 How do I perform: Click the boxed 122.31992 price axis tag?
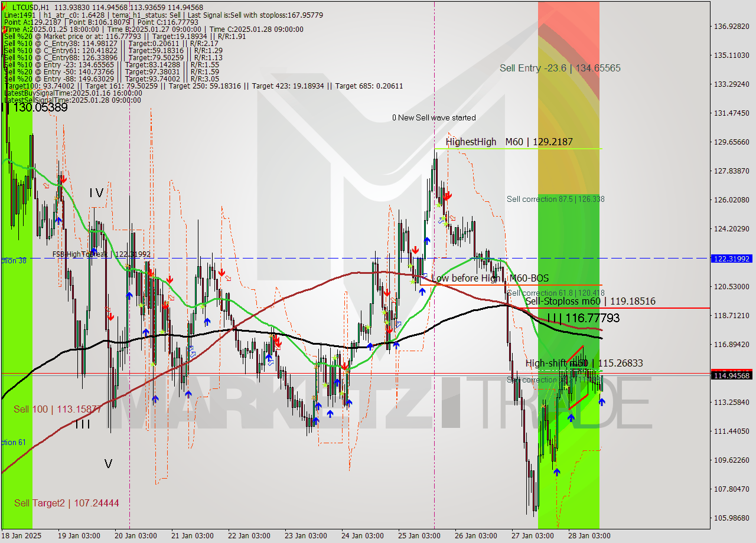[732, 259]
